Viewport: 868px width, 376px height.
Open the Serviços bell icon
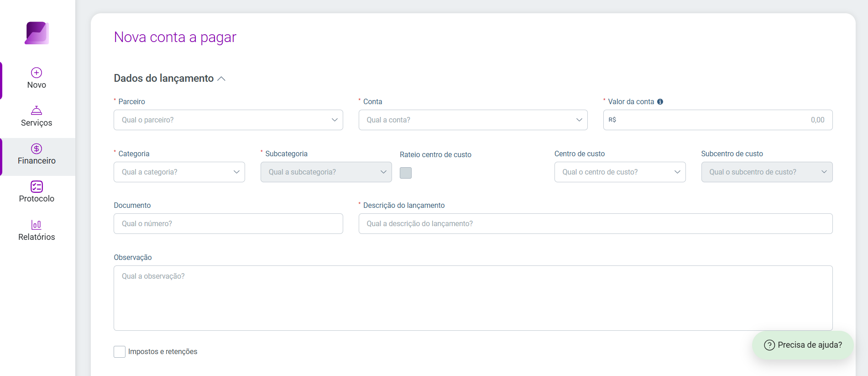[x=37, y=111]
